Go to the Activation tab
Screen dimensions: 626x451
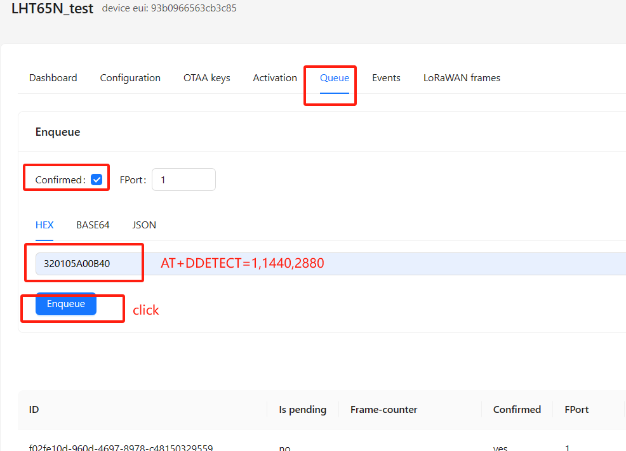[275, 77]
